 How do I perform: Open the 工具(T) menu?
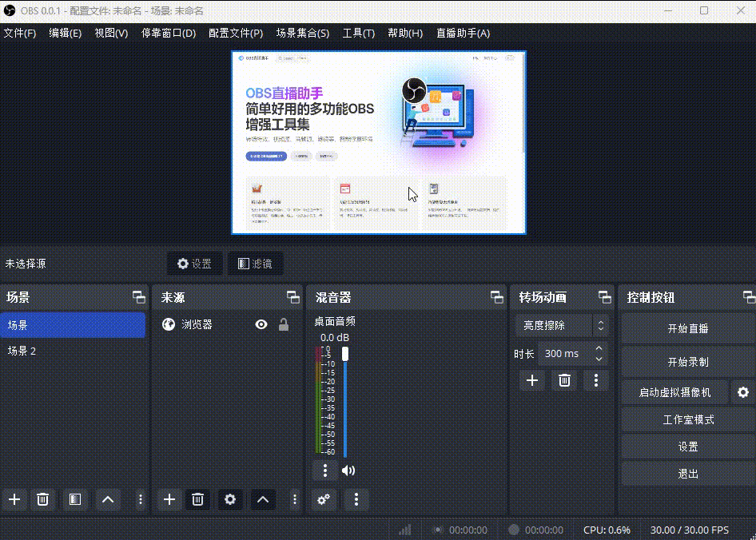point(358,34)
